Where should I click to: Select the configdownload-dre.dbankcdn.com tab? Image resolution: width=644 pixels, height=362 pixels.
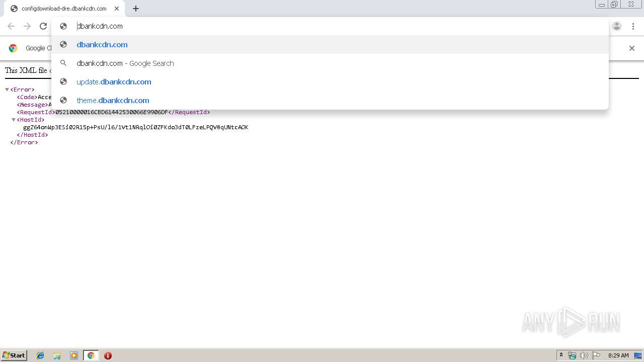(x=63, y=9)
